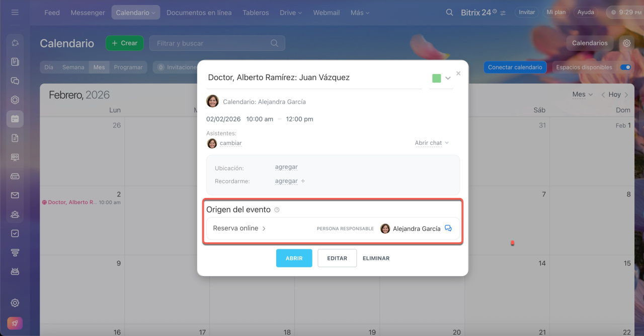Click the help icon beside Origen del evento
The width and height of the screenshot is (644, 336).
click(277, 210)
